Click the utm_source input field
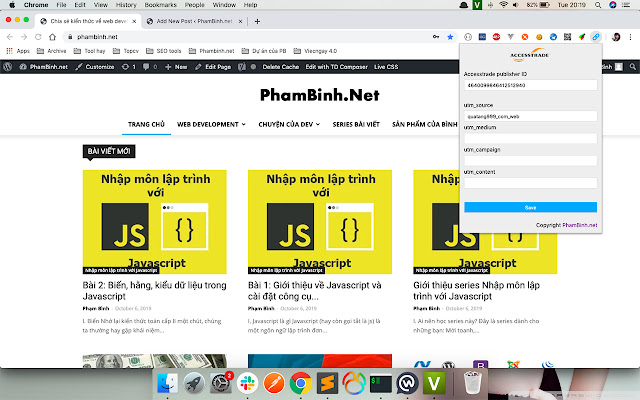 coord(530,116)
